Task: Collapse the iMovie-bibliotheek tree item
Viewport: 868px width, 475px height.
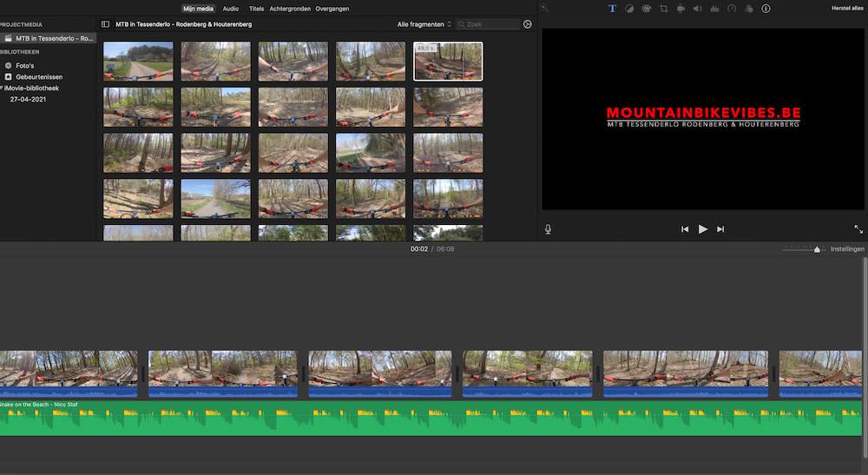Action: [x=3, y=88]
